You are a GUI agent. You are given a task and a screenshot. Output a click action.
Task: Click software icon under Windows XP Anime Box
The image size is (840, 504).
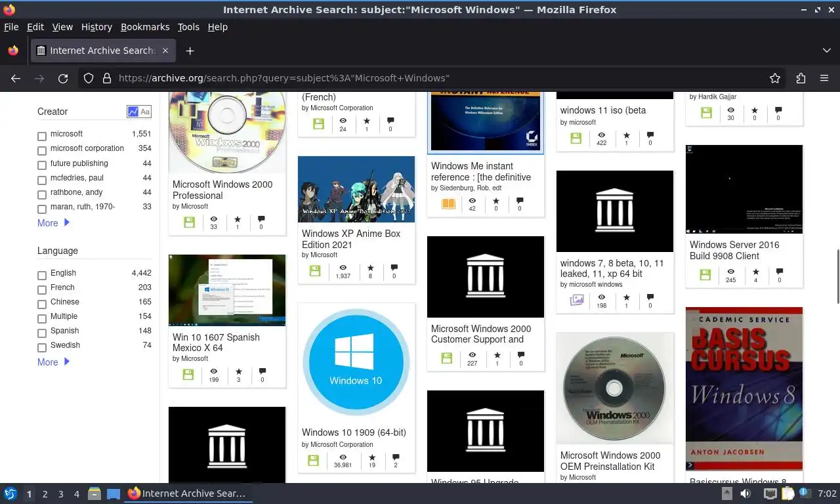314,271
